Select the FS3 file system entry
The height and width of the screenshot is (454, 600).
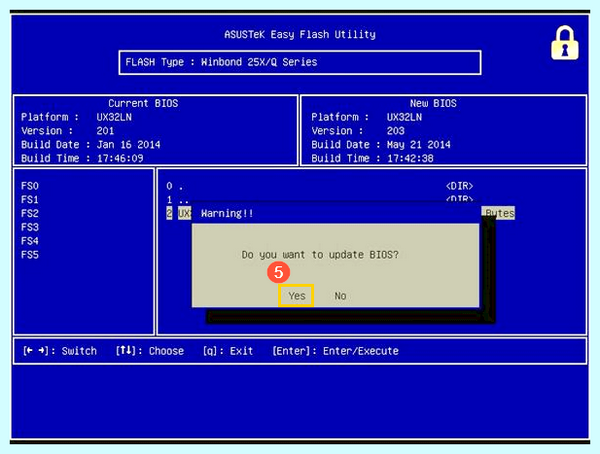click(30, 227)
